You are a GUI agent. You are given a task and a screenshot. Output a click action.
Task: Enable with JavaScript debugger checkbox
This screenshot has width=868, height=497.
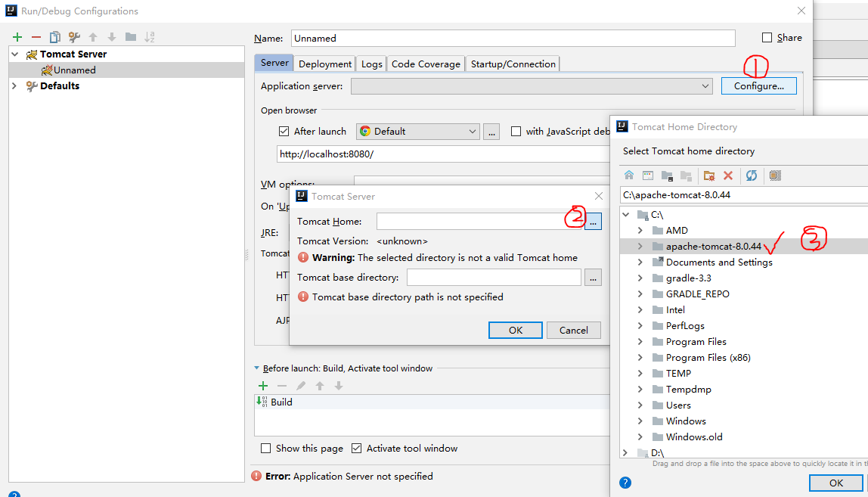(516, 132)
